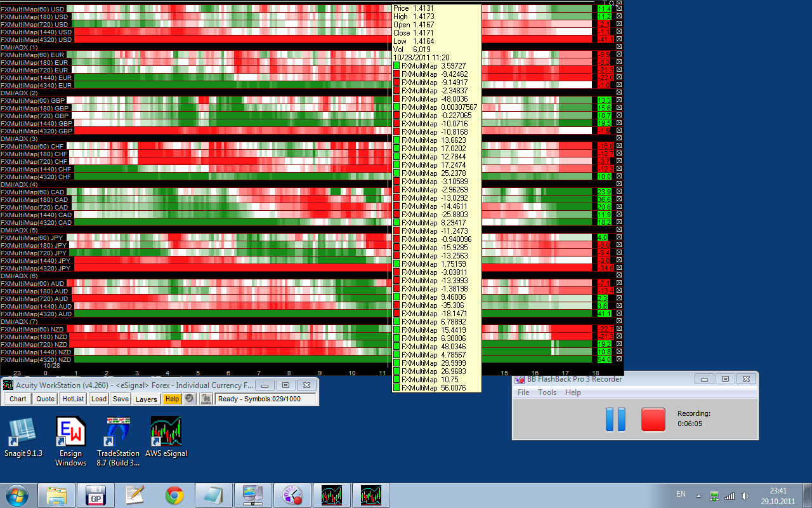This screenshot has height=508, width=812.
Task: Open the Layers button in Acuity toolbar
Action: click(146, 399)
